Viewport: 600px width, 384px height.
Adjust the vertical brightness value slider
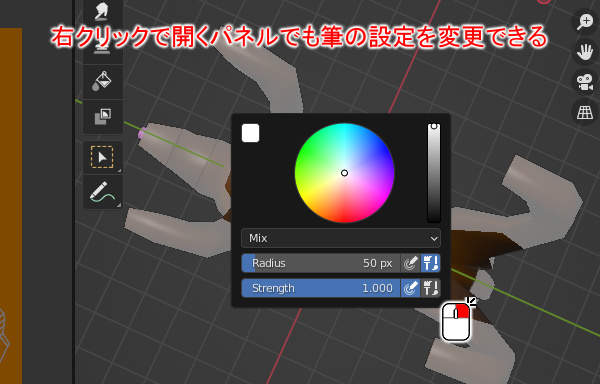pyautogui.click(x=434, y=172)
